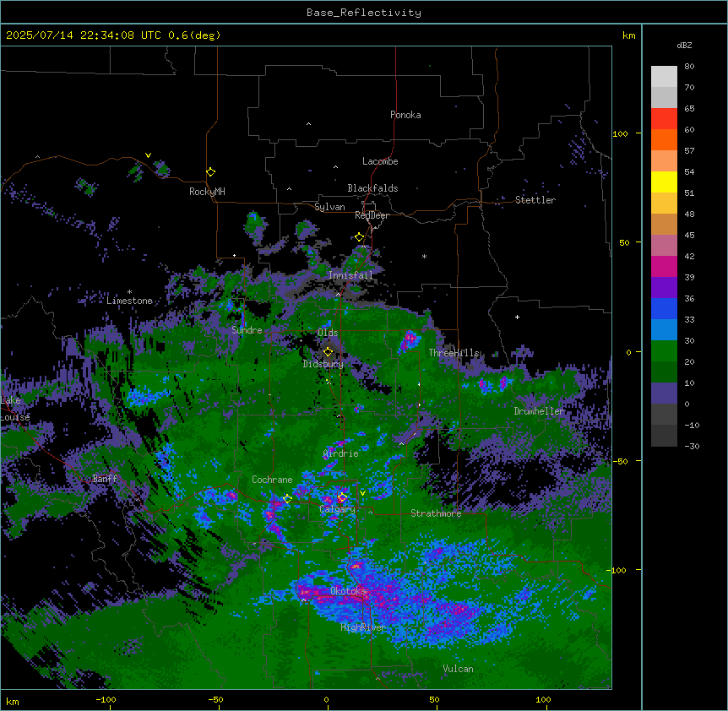Screen dimensions: 728x711
Task: Click the -50 tick on right axis
Action: click(620, 461)
